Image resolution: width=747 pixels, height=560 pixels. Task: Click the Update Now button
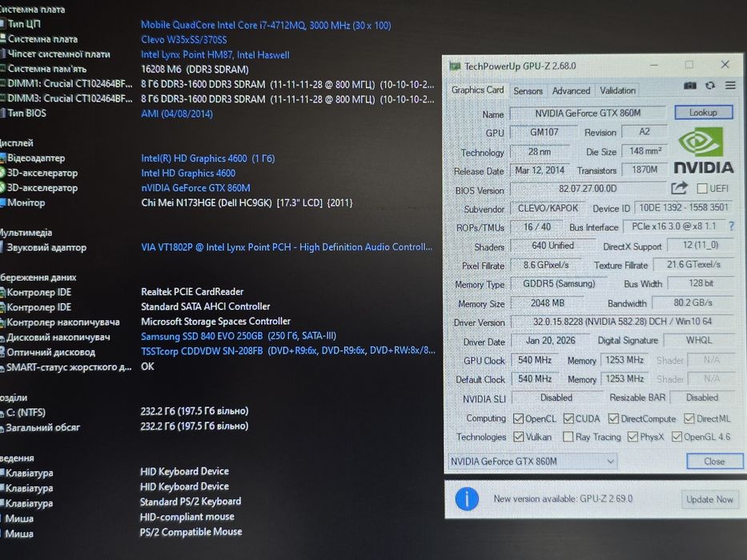pyautogui.click(x=709, y=499)
